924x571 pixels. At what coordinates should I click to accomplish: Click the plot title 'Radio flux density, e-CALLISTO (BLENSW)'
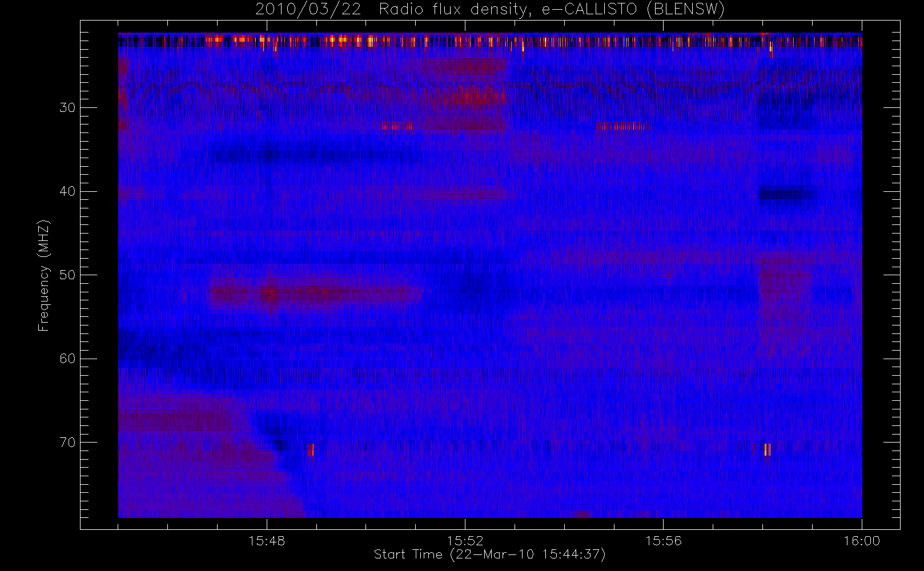552,10
